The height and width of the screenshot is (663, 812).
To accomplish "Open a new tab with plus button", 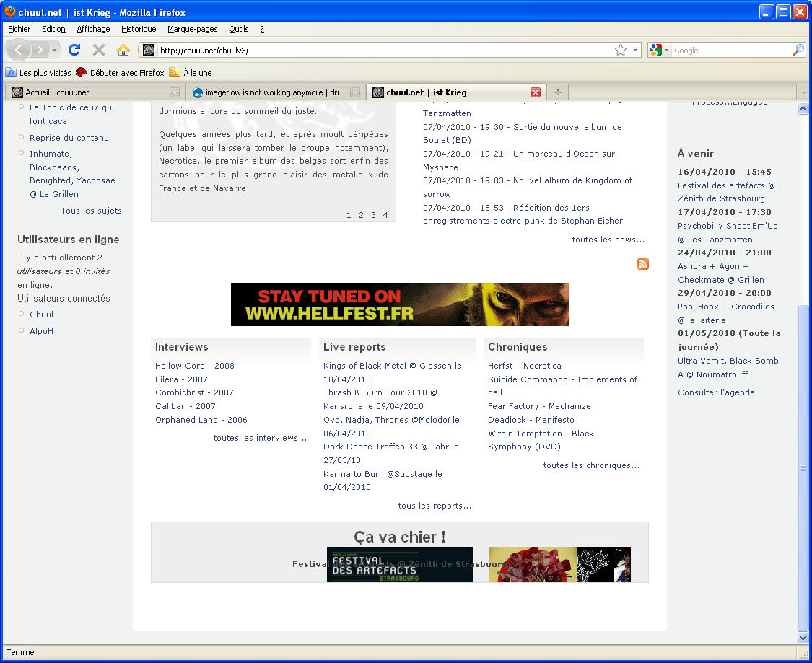I will point(558,92).
